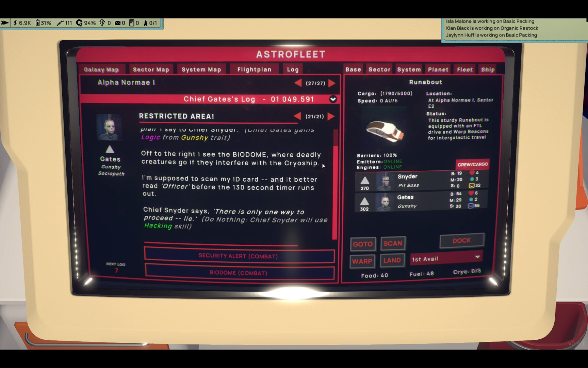Click Chief Gates portrait in log panel
The image size is (588, 368).
click(x=109, y=127)
